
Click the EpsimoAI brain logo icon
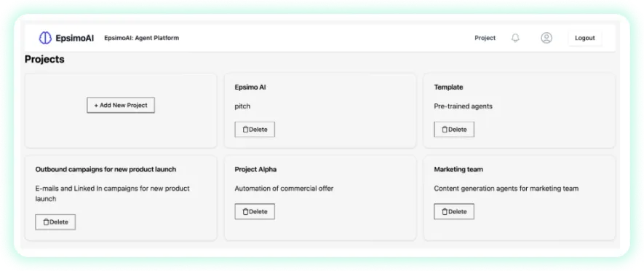[45, 38]
